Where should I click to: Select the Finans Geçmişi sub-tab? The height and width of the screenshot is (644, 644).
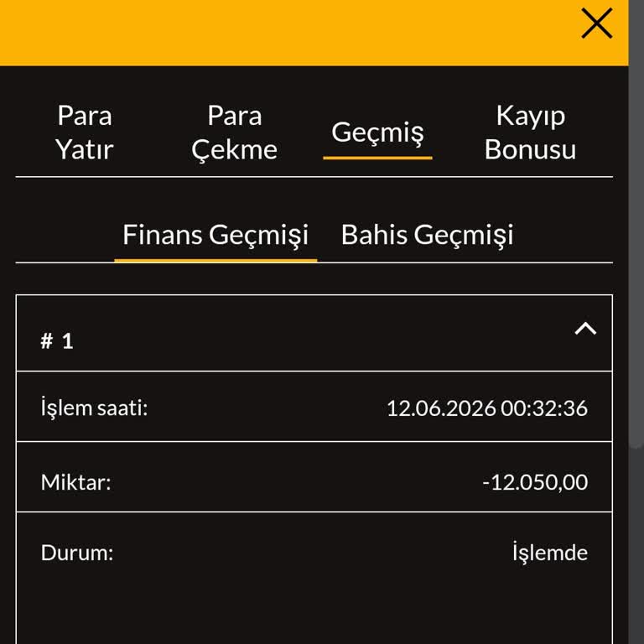(216, 235)
